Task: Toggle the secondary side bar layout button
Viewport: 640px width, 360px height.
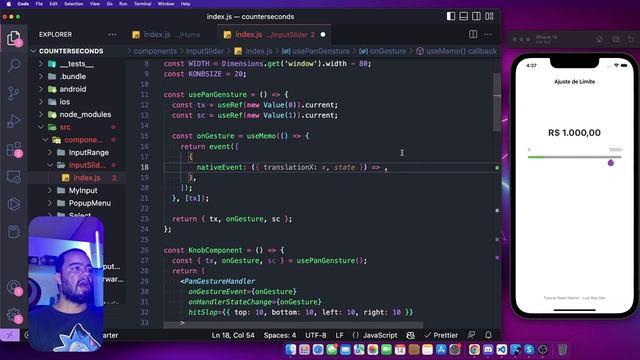Action: pyautogui.click(x=476, y=16)
